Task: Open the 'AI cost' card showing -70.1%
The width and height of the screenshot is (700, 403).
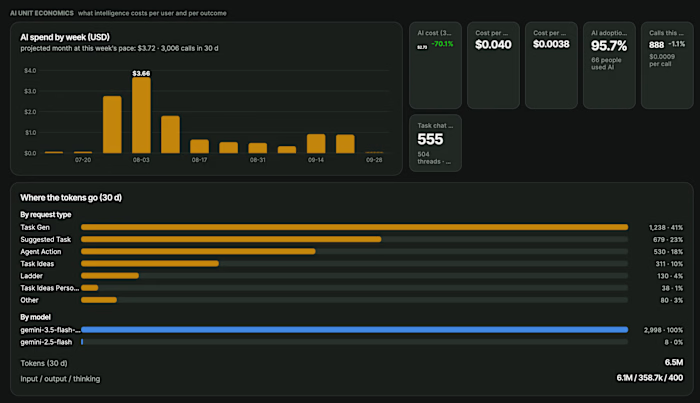Action: click(435, 65)
